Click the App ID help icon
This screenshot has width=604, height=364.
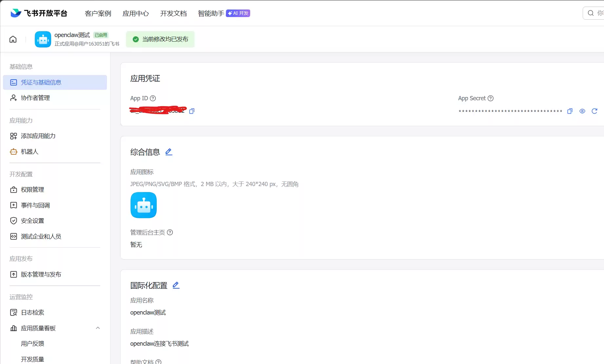click(153, 98)
